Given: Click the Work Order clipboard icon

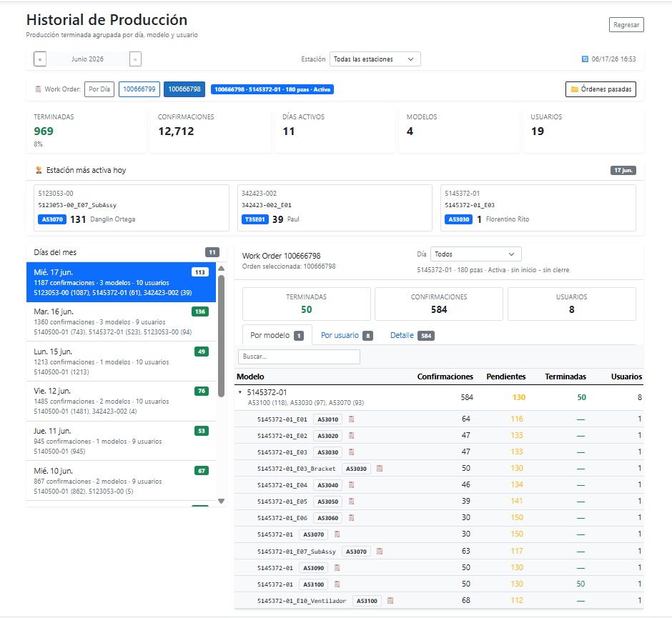Looking at the screenshot, I should (38, 89).
